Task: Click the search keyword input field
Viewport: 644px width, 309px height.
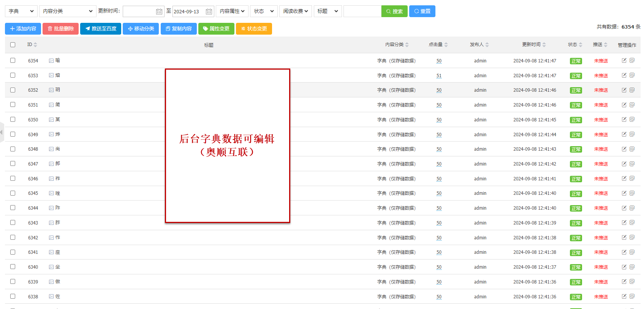Action: tap(362, 11)
